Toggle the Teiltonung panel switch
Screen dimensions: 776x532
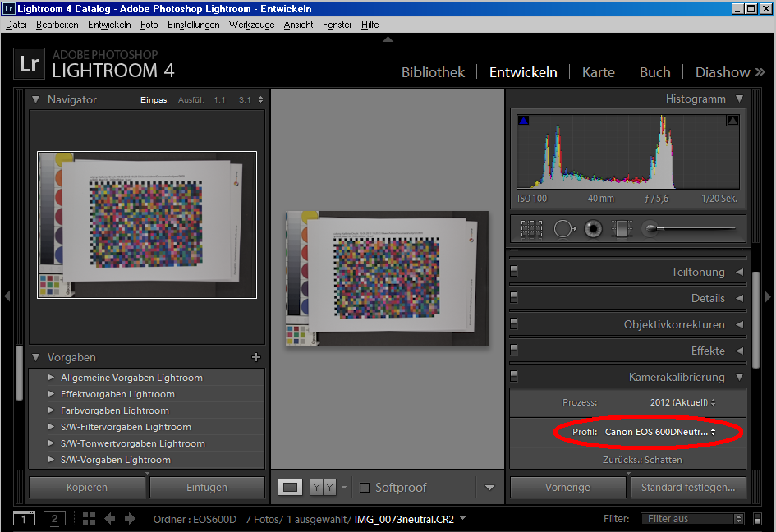coord(515,272)
